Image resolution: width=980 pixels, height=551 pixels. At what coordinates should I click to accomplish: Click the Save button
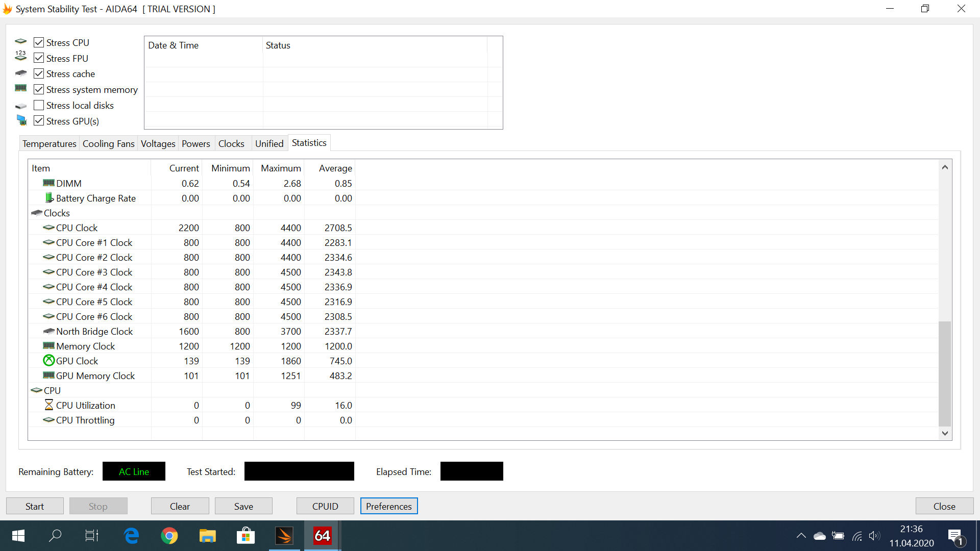(x=243, y=506)
